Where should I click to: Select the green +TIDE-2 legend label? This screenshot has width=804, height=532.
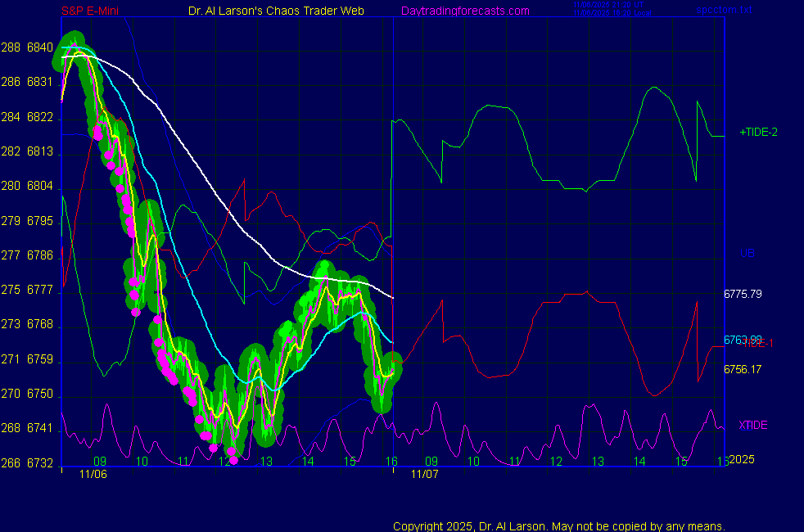point(758,132)
